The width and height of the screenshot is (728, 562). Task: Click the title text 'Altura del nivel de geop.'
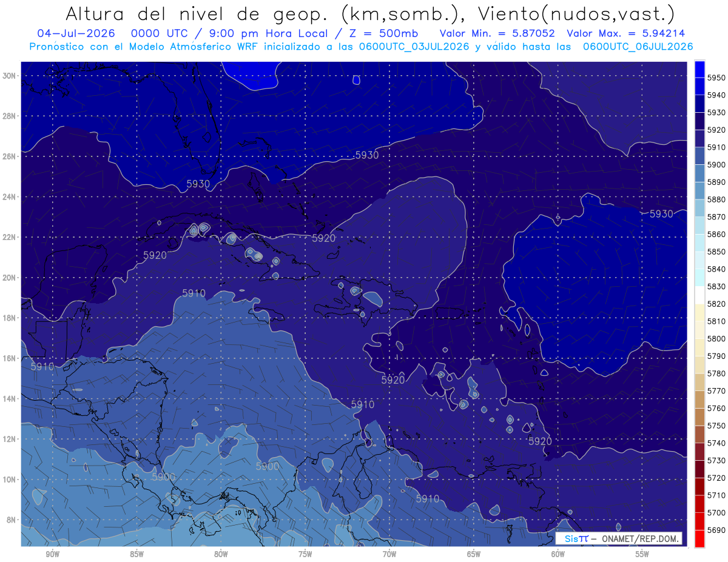(198, 13)
